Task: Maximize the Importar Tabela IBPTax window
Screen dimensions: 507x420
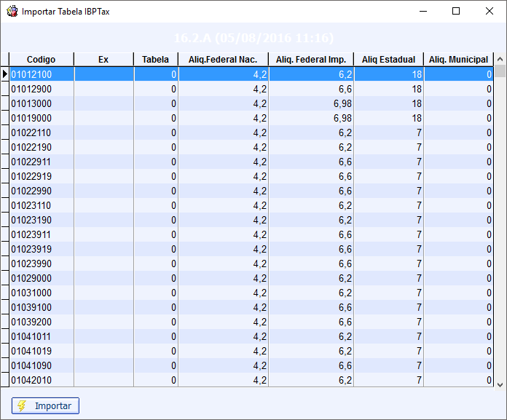Action: (x=456, y=12)
